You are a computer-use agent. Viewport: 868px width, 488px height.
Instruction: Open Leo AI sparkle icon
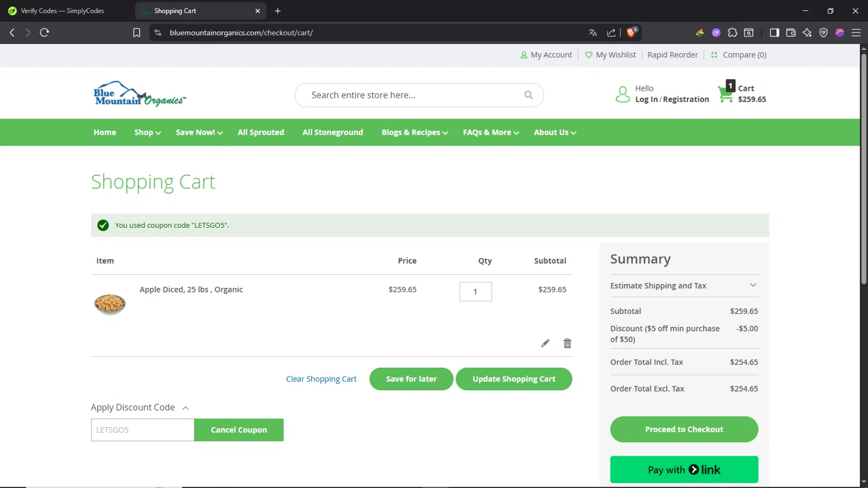[807, 33]
